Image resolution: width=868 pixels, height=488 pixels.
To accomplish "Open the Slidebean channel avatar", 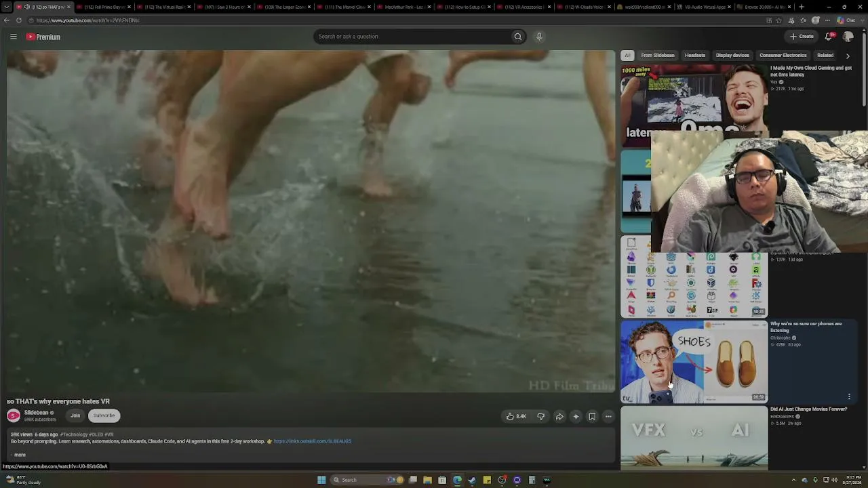I will coord(14,415).
